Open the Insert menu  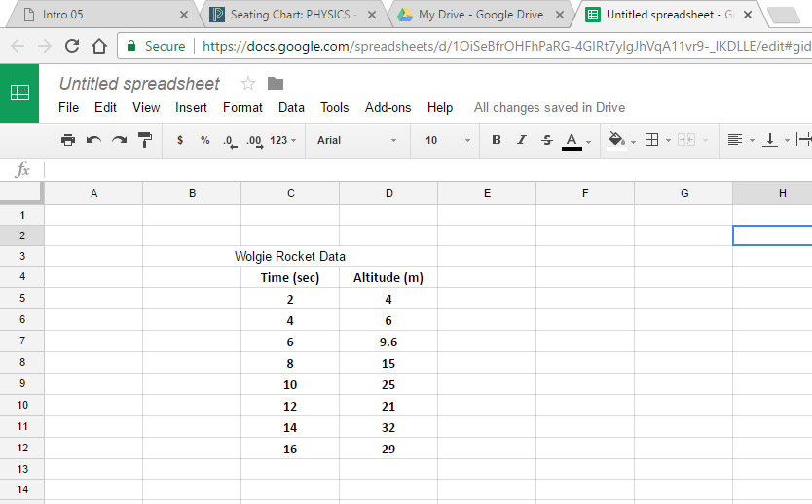coord(191,107)
